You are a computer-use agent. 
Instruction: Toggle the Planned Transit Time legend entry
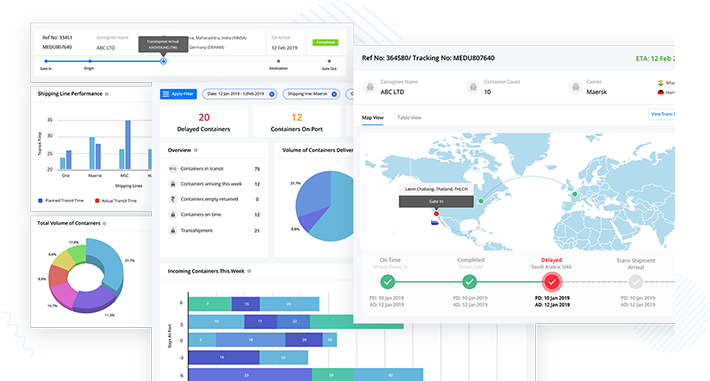61,201
